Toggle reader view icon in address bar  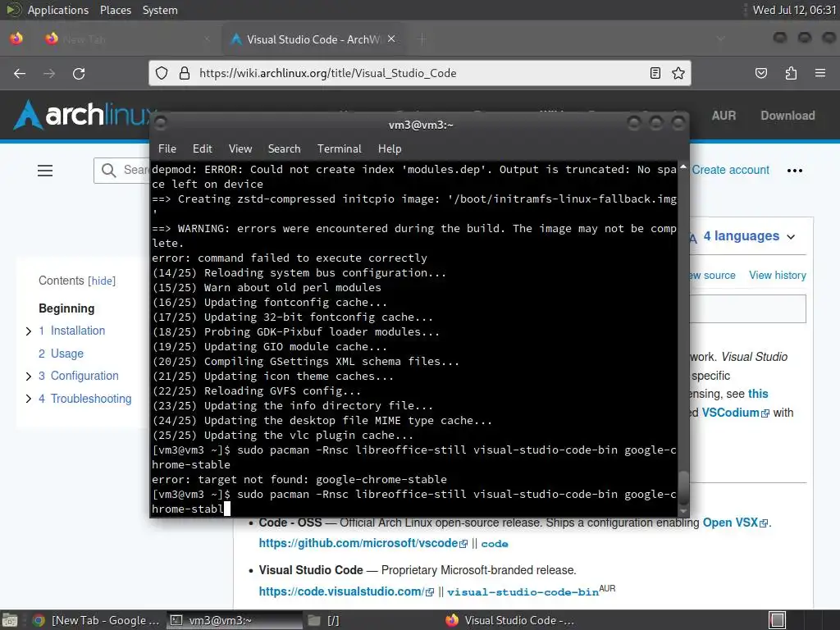pyautogui.click(x=655, y=73)
